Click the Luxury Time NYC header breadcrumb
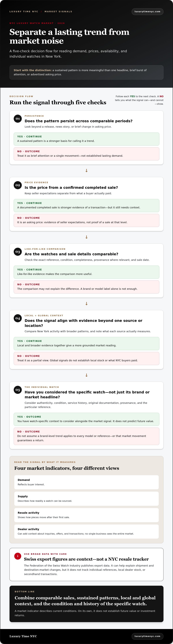173x644 pixels. point(24,12)
